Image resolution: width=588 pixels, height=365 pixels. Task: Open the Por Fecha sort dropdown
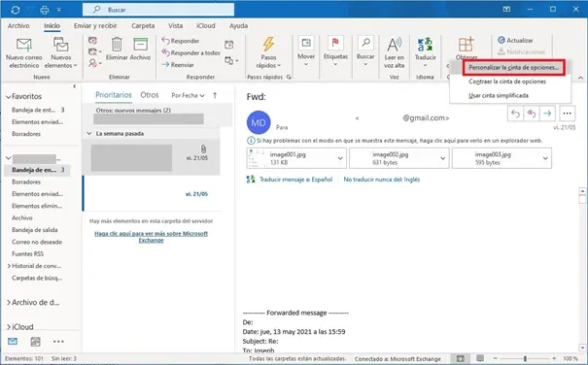point(188,95)
